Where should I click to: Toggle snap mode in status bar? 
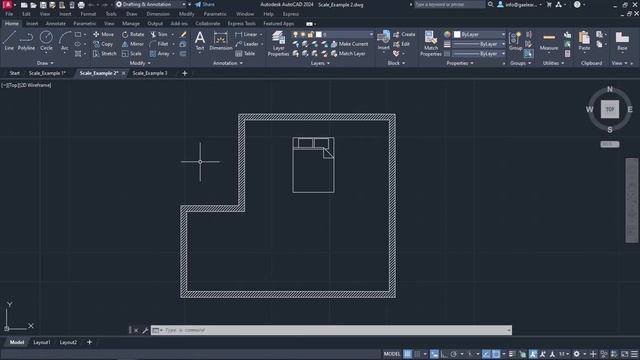click(x=417, y=354)
